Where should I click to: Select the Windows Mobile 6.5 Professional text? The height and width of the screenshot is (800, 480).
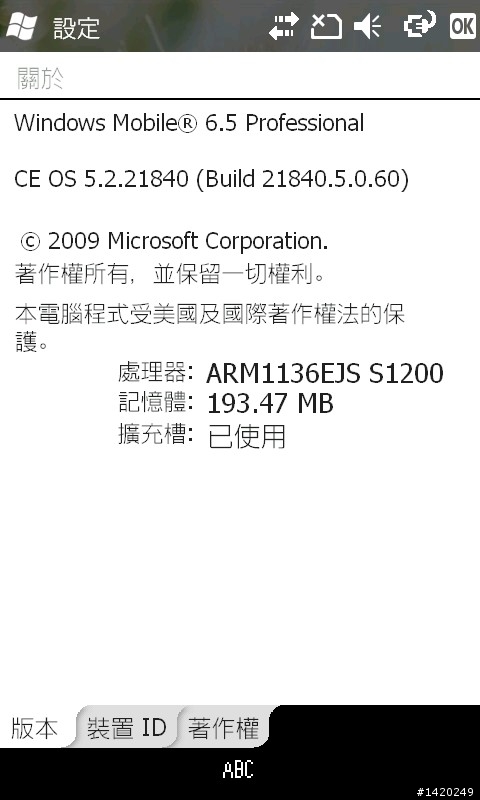(x=189, y=123)
